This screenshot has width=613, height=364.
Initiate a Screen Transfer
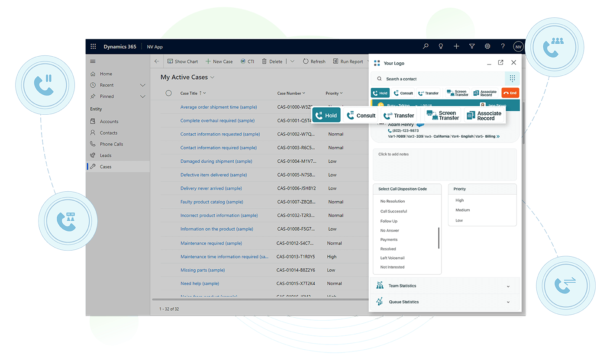coord(442,115)
